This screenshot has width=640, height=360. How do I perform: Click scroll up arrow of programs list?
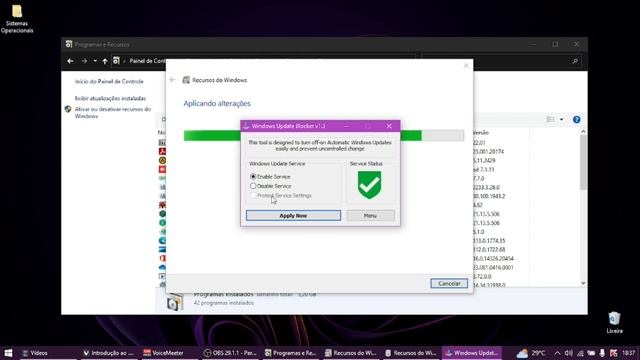tap(583, 132)
